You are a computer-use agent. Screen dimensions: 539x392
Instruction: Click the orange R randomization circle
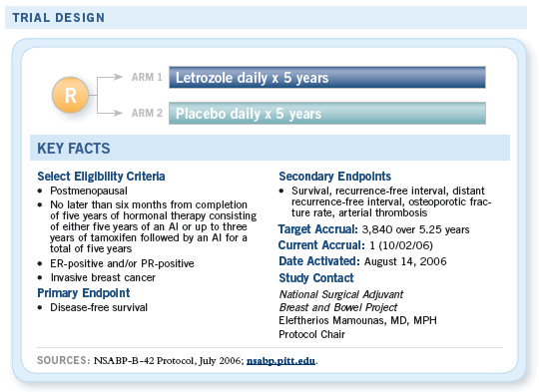coord(71,95)
